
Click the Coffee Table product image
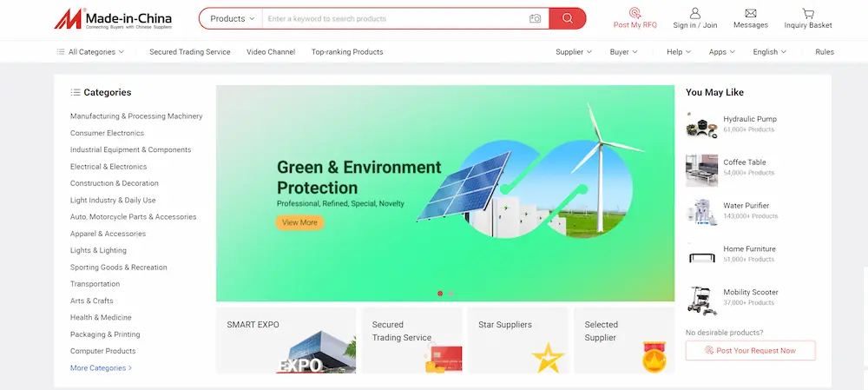coord(702,170)
